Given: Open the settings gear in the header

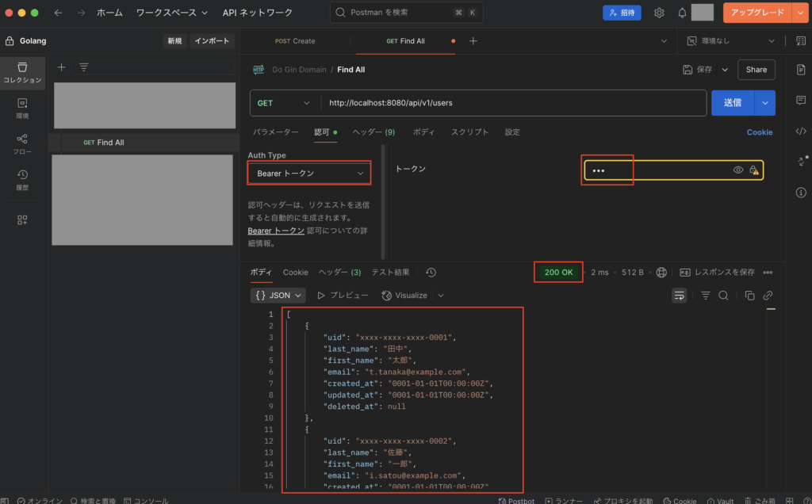Looking at the screenshot, I should tap(659, 13).
